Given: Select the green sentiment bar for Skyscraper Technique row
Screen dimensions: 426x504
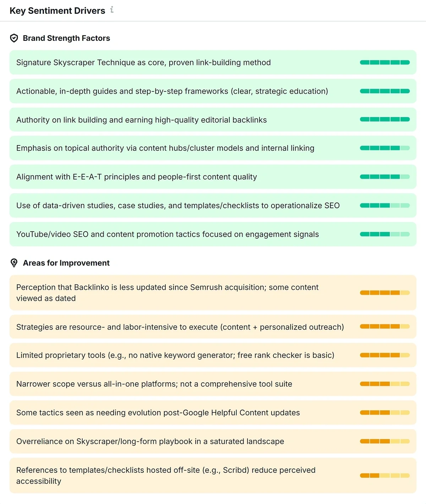Looking at the screenshot, I should [x=384, y=62].
